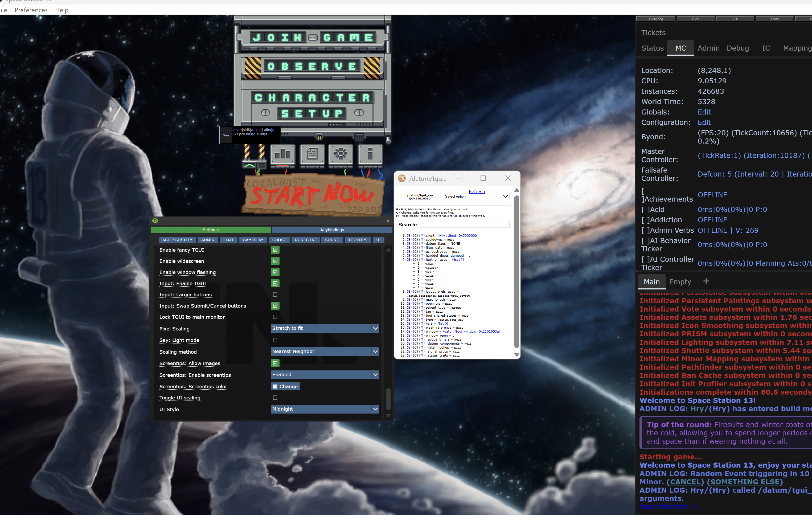This screenshot has height=515, width=812.
Task: Close the settings panel with its X
Action: (388, 220)
